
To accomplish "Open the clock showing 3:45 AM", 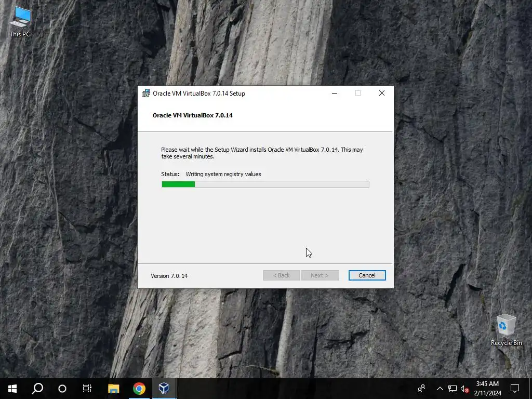I will point(487,389).
